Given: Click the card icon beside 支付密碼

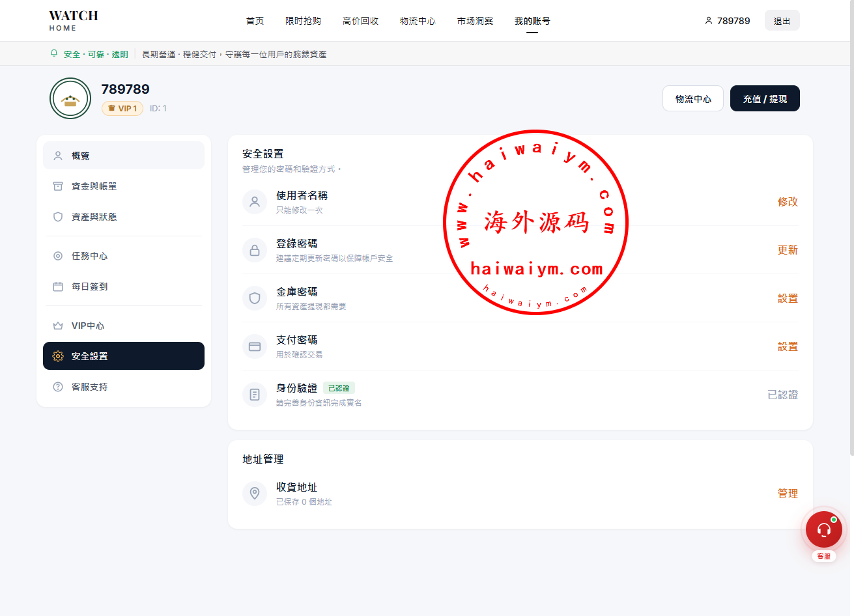Looking at the screenshot, I should [x=255, y=346].
